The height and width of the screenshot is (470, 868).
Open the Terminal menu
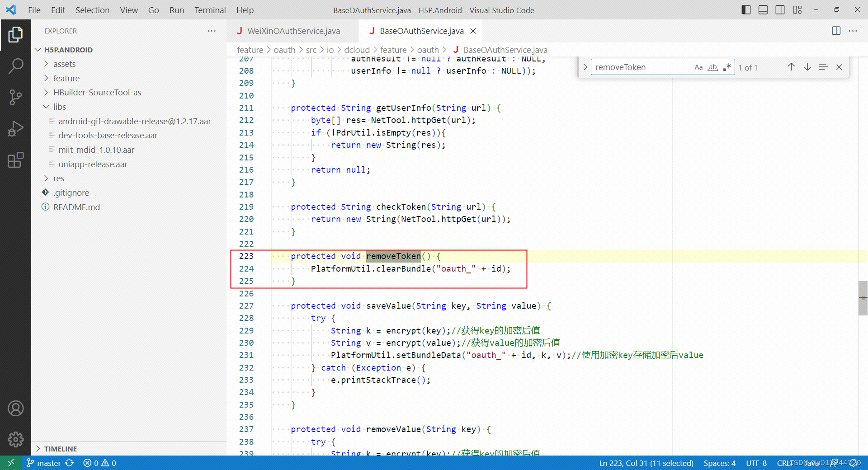210,10
